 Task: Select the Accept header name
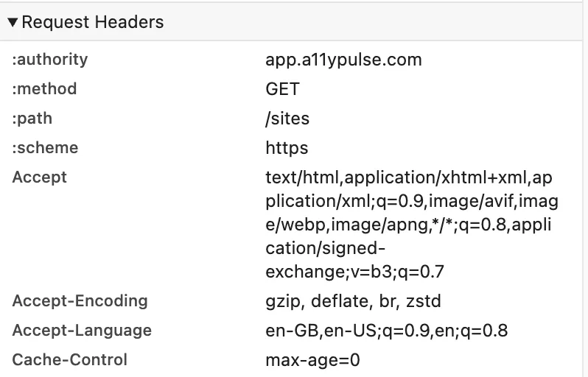click(40, 177)
